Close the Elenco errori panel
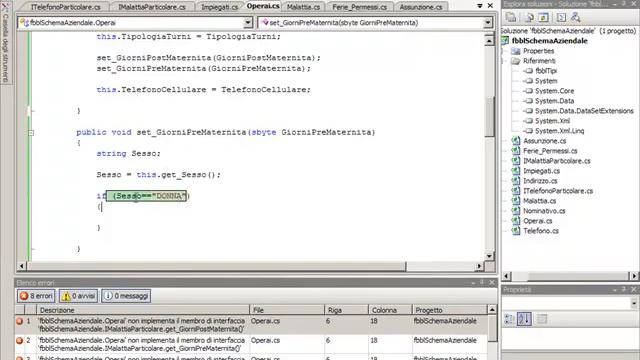 tap(492, 282)
